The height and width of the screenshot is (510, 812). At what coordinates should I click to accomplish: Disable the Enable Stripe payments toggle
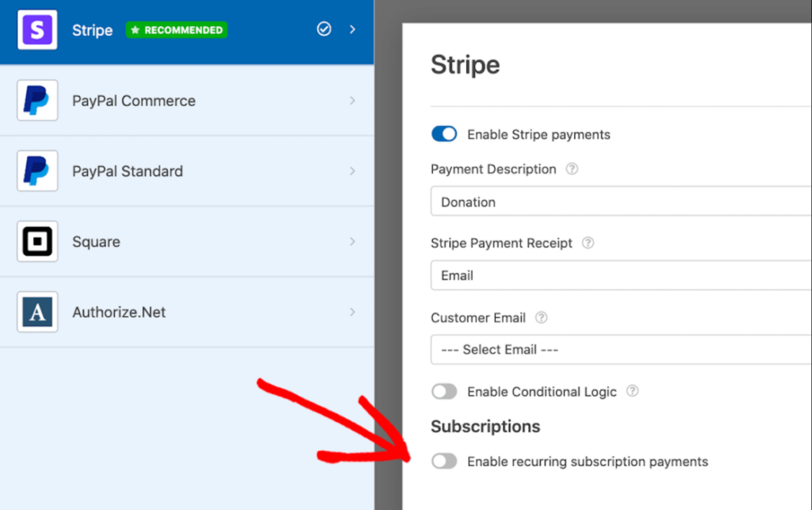coord(444,133)
